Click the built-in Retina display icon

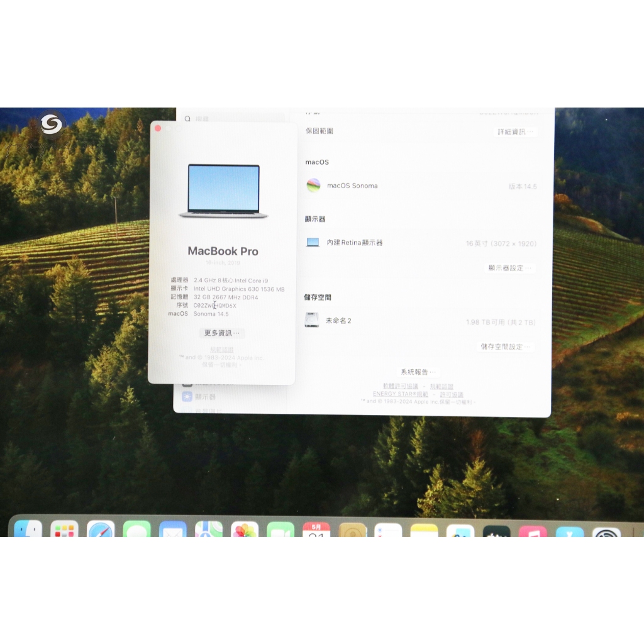[313, 242]
